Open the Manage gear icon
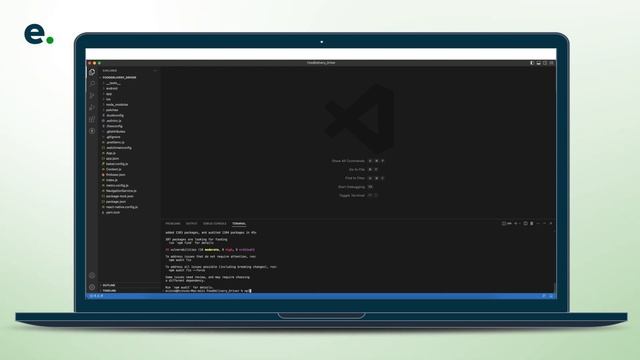640x360 pixels. pos(92,287)
